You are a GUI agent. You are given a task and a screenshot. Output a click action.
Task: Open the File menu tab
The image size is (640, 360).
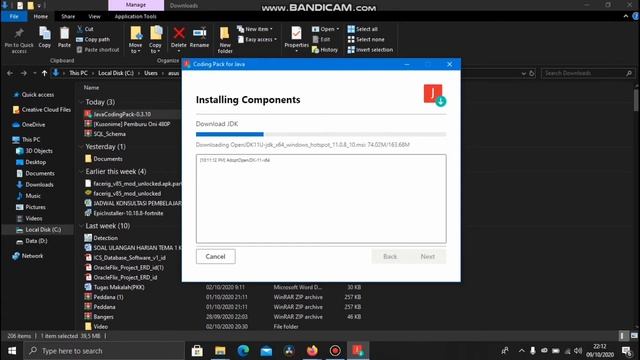(x=14, y=16)
